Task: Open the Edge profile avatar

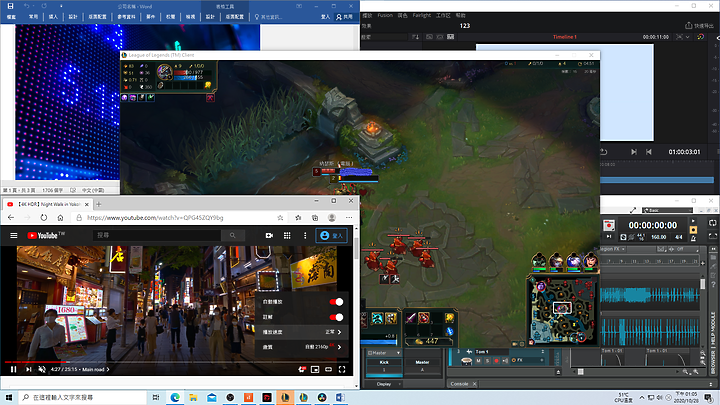Action: click(x=332, y=218)
